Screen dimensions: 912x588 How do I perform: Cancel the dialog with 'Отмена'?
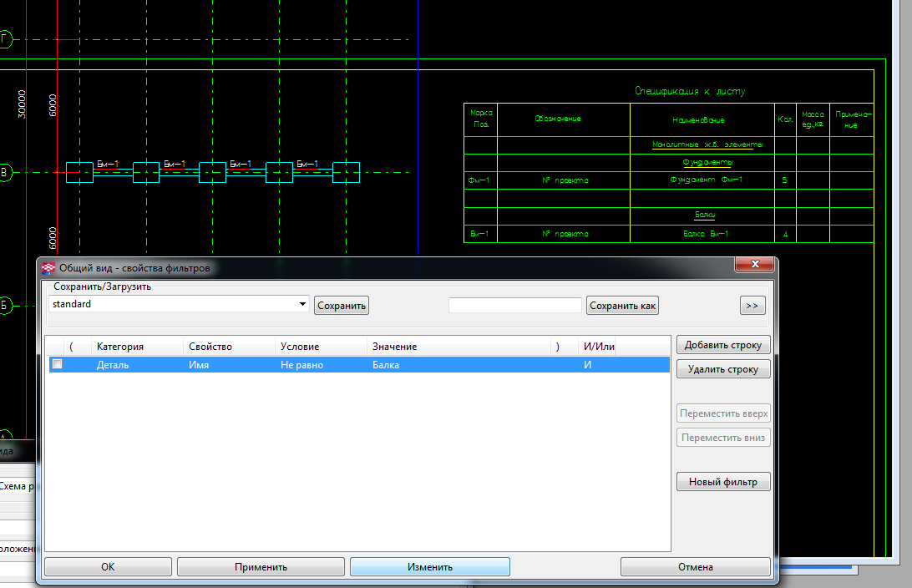pos(695,566)
